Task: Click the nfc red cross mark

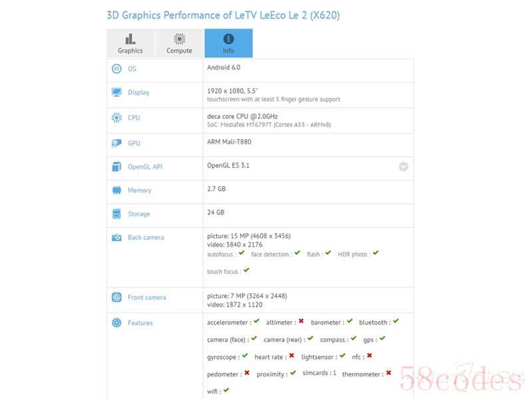Action: point(370,356)
